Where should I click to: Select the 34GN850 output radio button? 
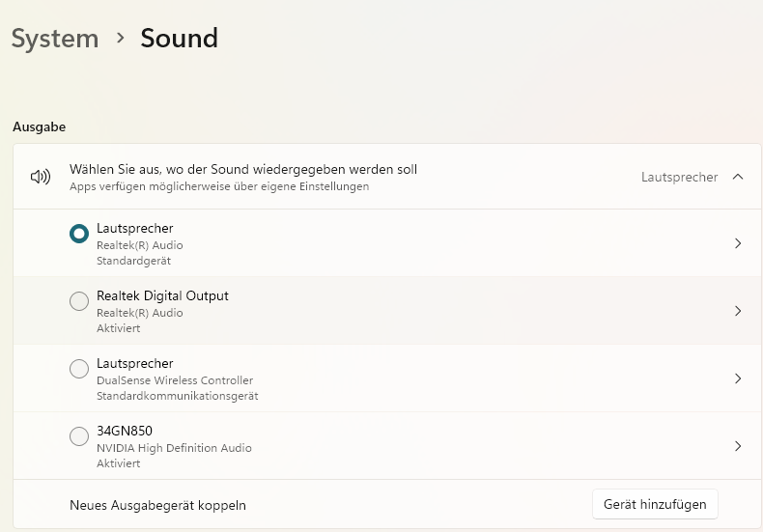(x=79, y=436)
